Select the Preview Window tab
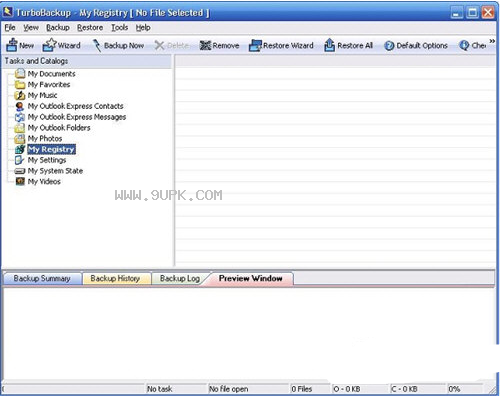Viewport: 501px width, 396px height. pos(251,279)
